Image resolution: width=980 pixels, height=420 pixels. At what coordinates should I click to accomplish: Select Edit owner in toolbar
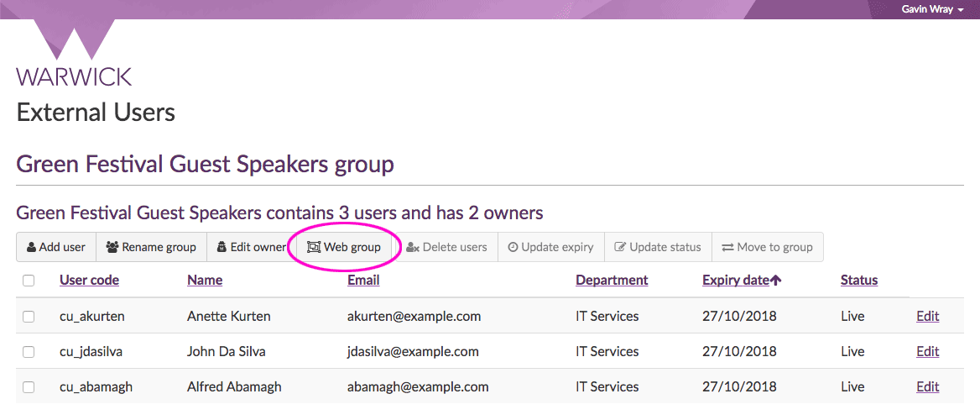pos(252,247)
